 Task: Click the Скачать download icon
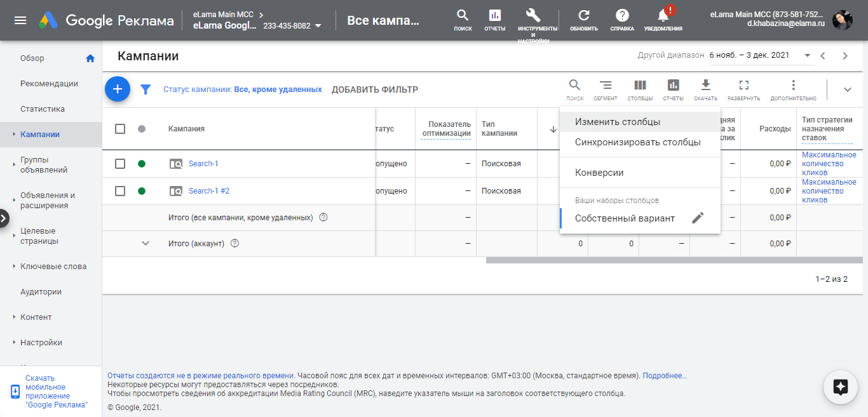(x=705, y=89)
